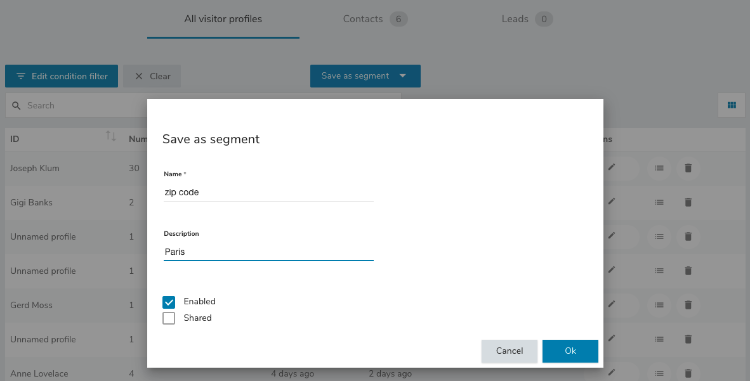Click the Name field containing zip code

268,192
